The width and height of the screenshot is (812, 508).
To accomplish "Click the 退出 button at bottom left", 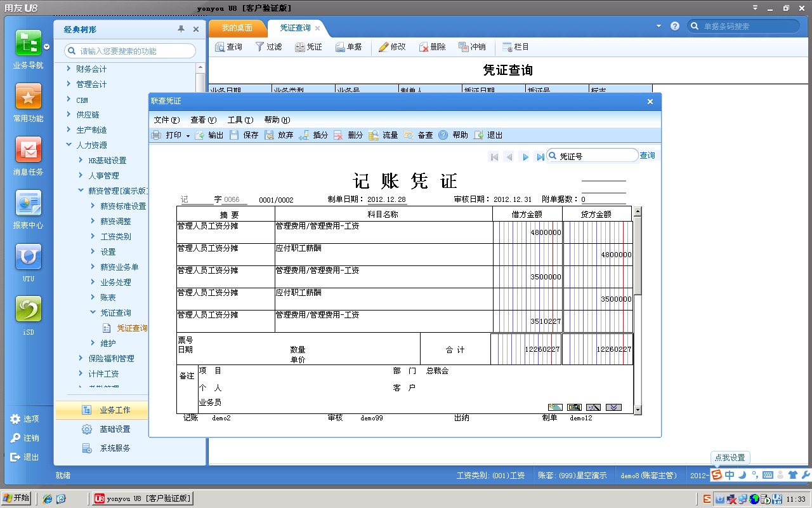I will pyautogui.click(x=25, y=457).
